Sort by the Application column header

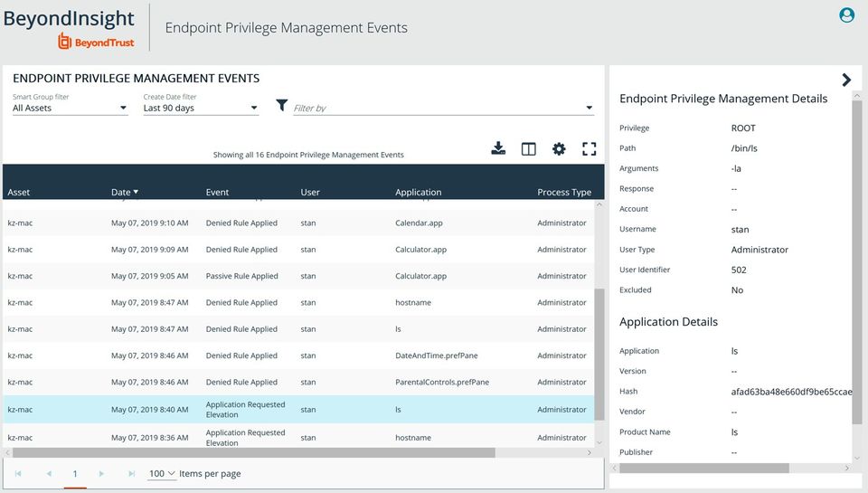pyautogui.click(x=418, y=192)
